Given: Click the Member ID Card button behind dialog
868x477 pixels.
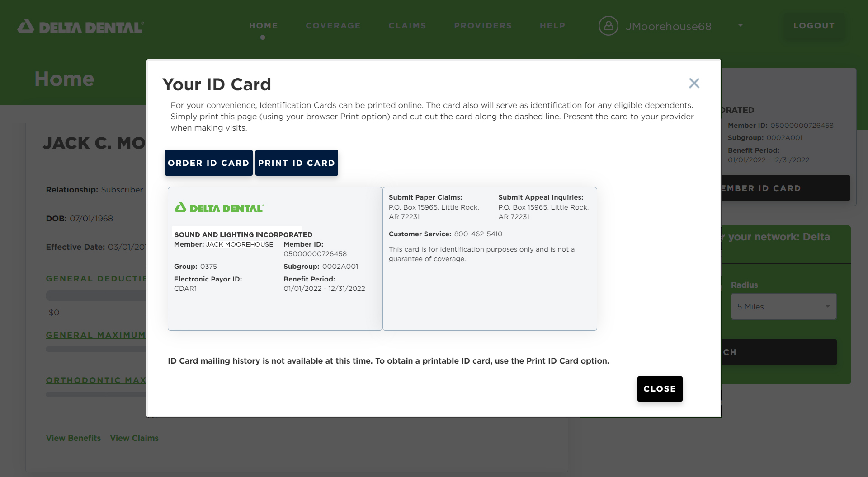Looking at the screenshot, I should pyautogui.click(x=786, y=188).
